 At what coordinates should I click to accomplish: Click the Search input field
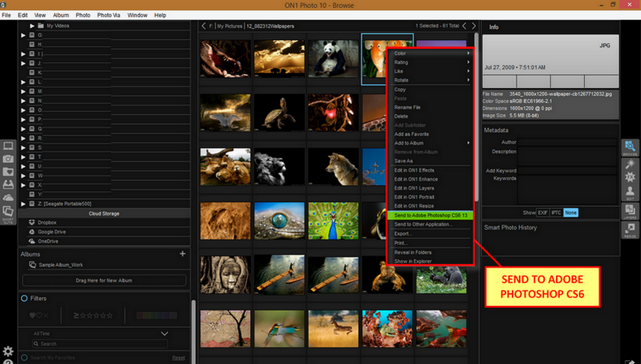click(100, 344)
